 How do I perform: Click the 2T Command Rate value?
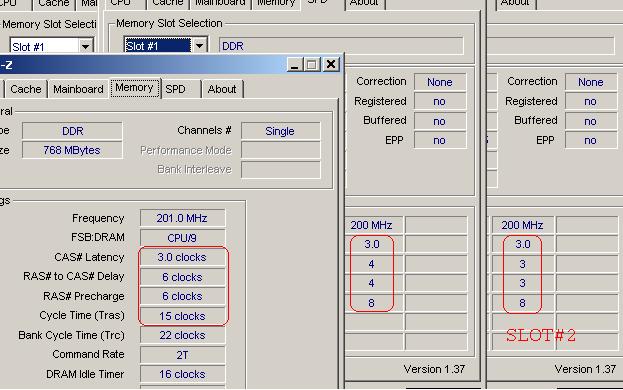[x=182, y=355]
